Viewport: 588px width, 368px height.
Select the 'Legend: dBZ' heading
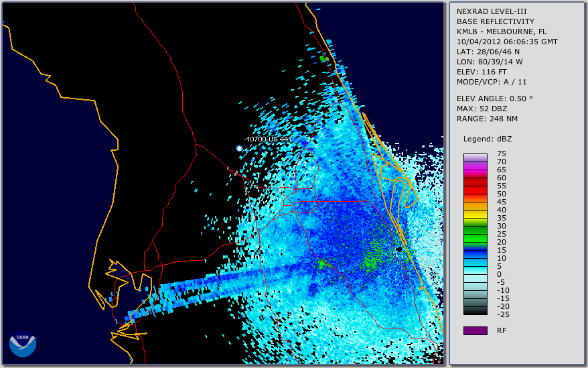click(x=487, y=139)
